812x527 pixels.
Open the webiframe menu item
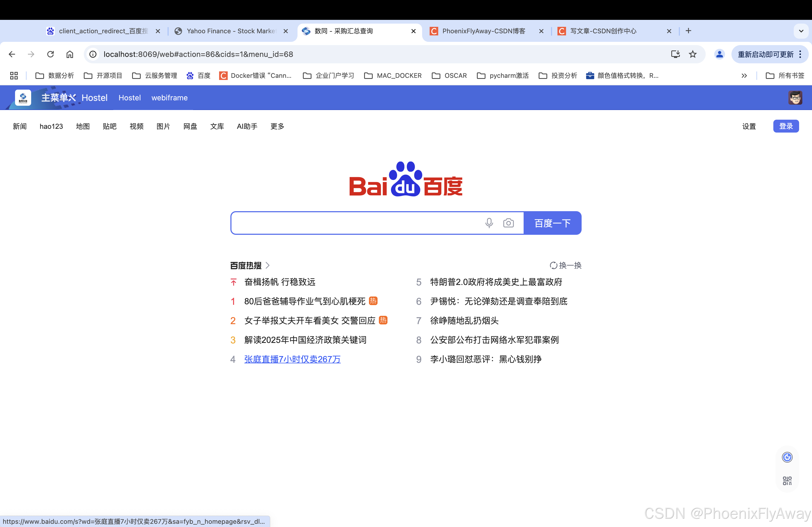click(169, 98)
